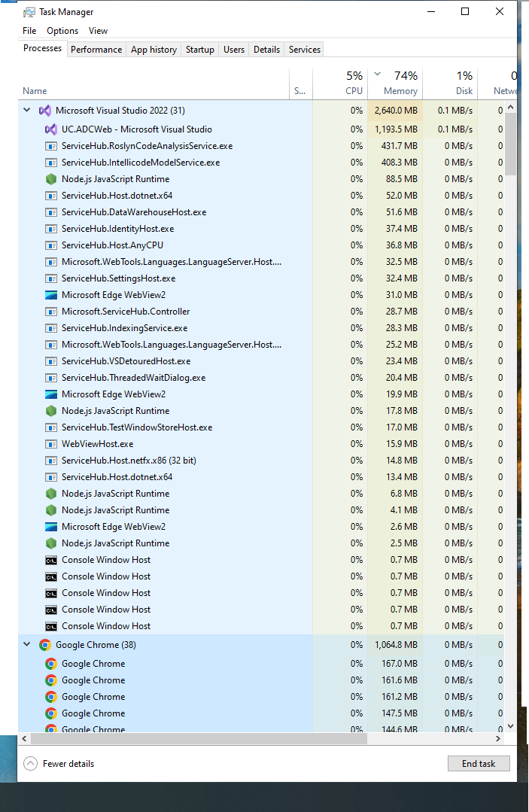
Task: Sort by the CPU column header
Action: [340, 83]
